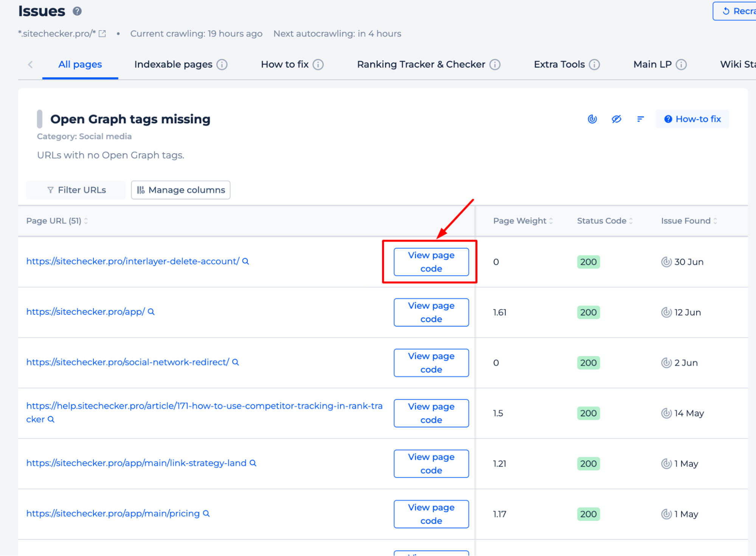Click the recheck icon beside 12 Jun

(666, 312)
